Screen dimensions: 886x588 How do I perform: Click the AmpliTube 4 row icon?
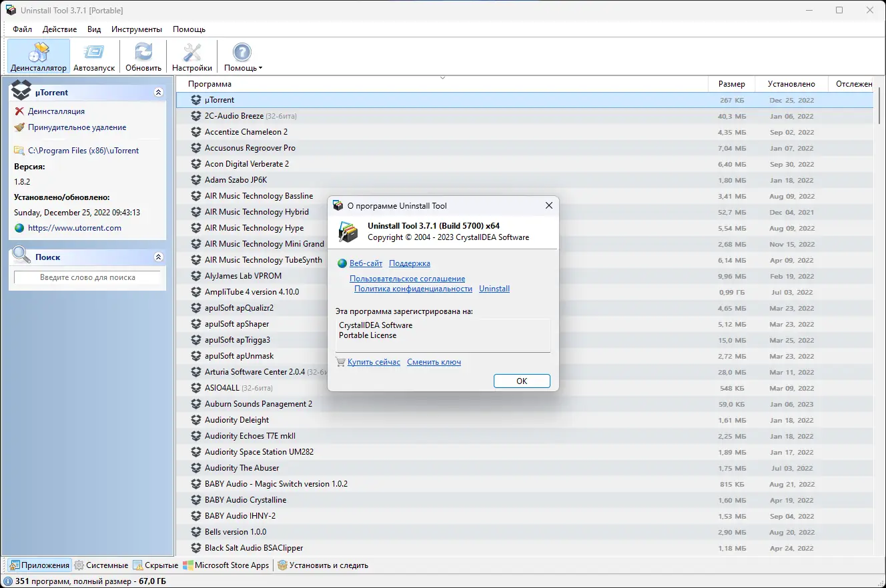click(x=196, y=292)
